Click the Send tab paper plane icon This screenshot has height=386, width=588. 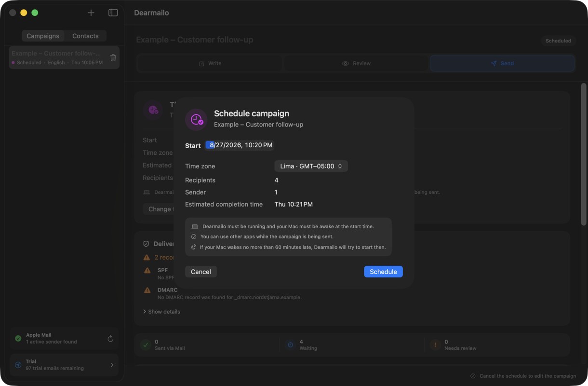click(494, 64)
